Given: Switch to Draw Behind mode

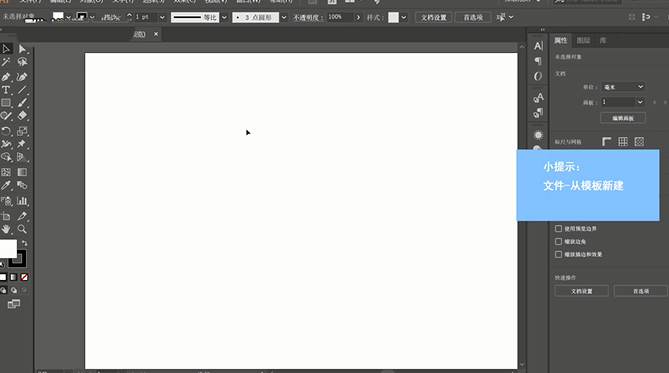Looking at the screenshot, I should (14, 290).
